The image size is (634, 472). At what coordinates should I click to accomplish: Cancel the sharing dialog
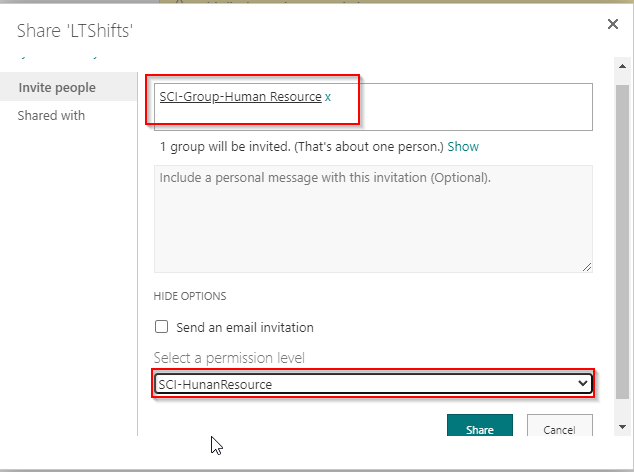click(559, 429)
